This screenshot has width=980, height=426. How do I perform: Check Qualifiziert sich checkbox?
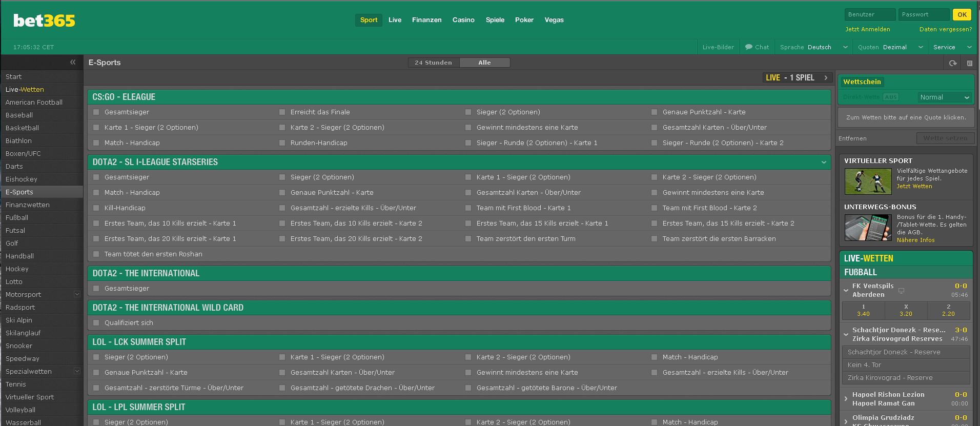click(96, 322)
